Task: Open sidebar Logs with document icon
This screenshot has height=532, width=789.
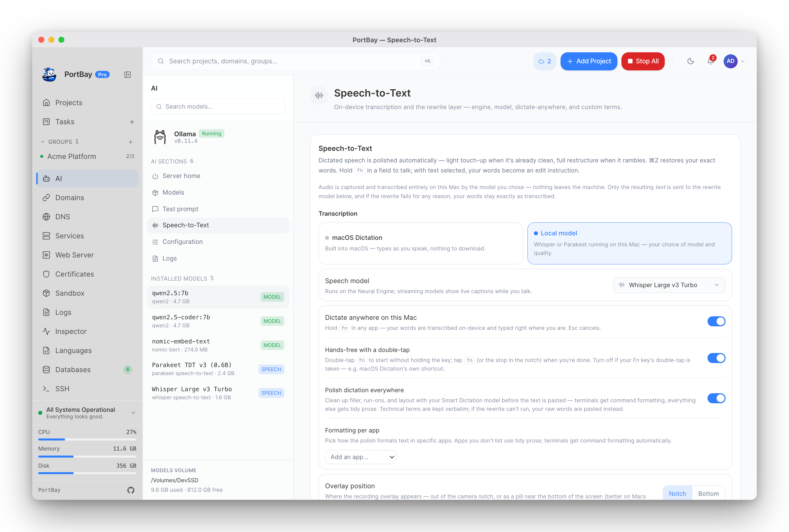Action: tap(87, 312)
